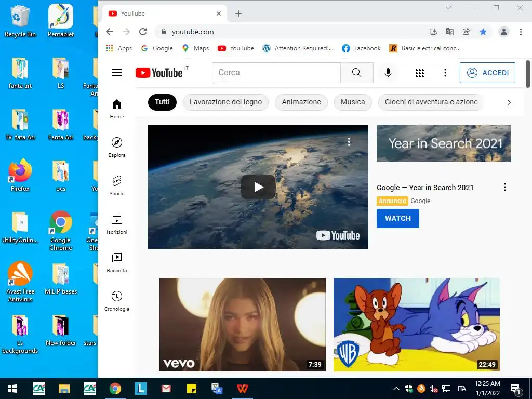Open the Chrome profile avatar
Screen dimensions: 532x399
pyautogui.click(x=503, y=32)
